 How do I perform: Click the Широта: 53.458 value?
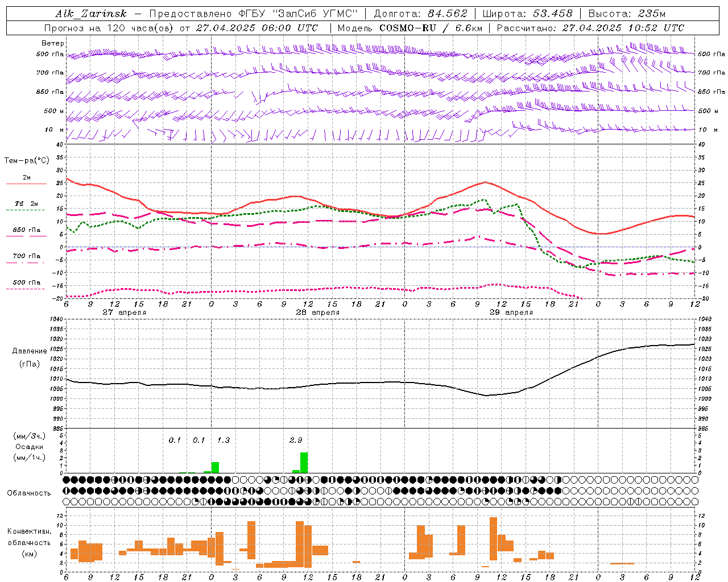(527, 14)
